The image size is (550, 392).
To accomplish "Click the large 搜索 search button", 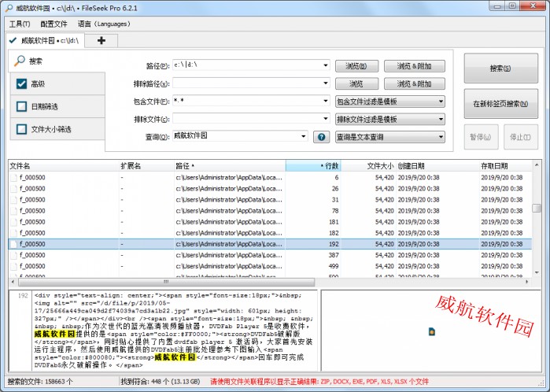I will [500, 68].
